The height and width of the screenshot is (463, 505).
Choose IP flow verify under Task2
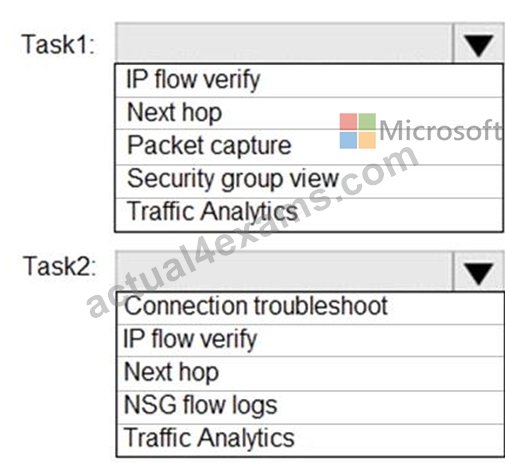[x=311, y=340]
